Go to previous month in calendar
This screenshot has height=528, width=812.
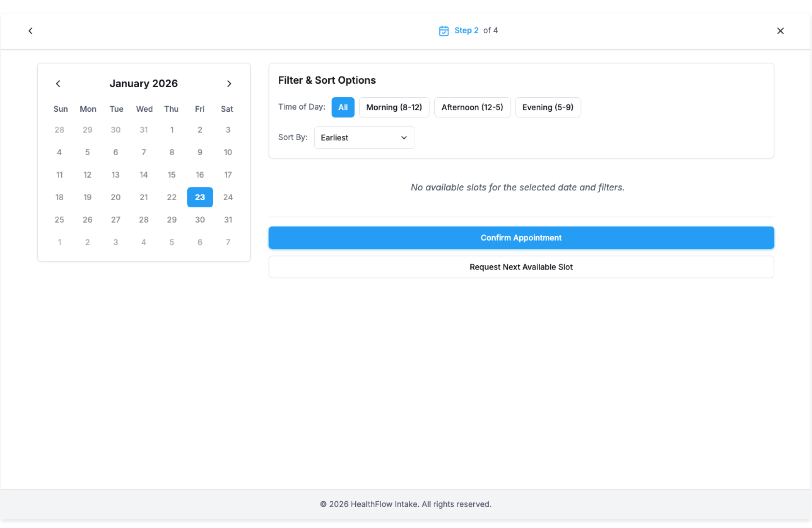coord(58,84)
